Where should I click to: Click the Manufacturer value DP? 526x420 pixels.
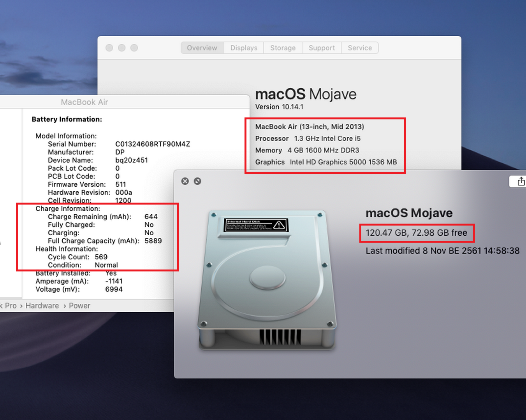pyautogui.click(x=120, y=152)
